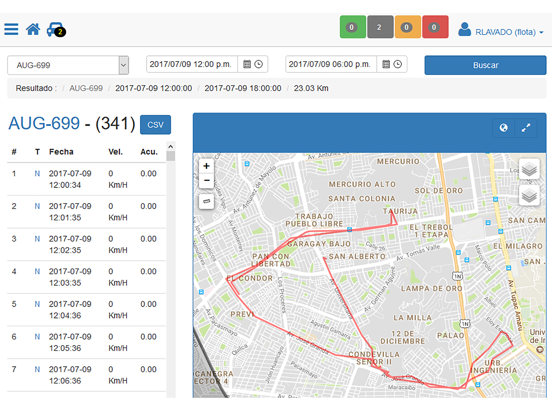Click the Vel. column header

pyautogui.click(x=115, y=152)
